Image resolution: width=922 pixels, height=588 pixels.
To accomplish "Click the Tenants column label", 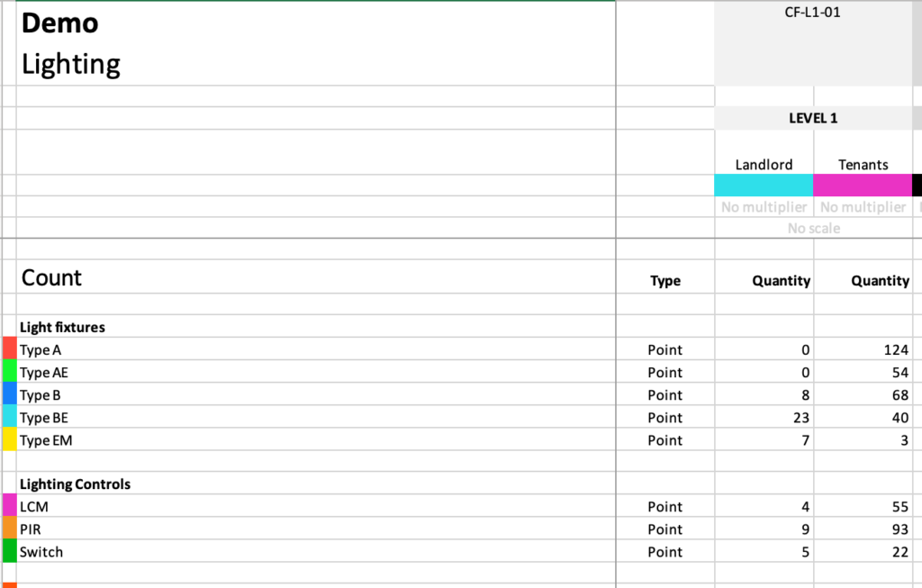I will pos(863,165).
